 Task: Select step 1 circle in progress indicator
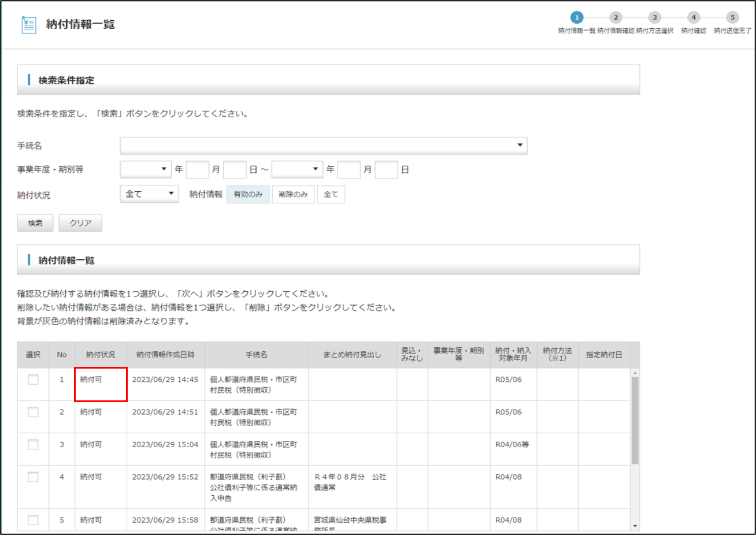[576, 17]
